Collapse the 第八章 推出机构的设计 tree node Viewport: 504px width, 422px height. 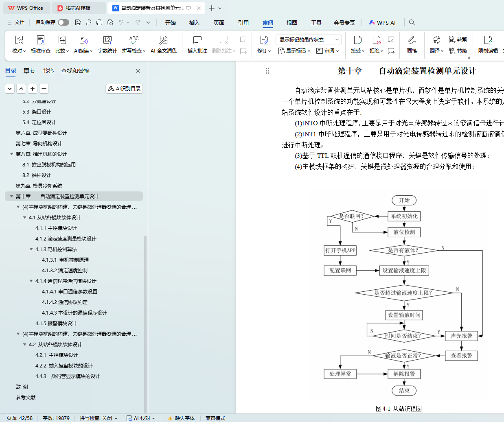pos(11,154)
